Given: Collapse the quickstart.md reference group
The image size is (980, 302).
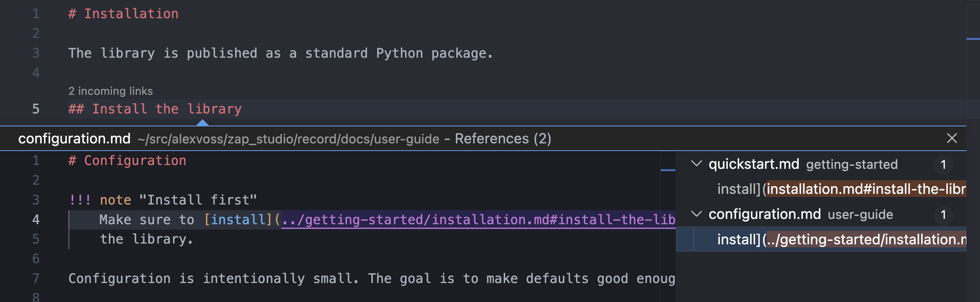Looking at the screenshot, I should tap(696, 164).
